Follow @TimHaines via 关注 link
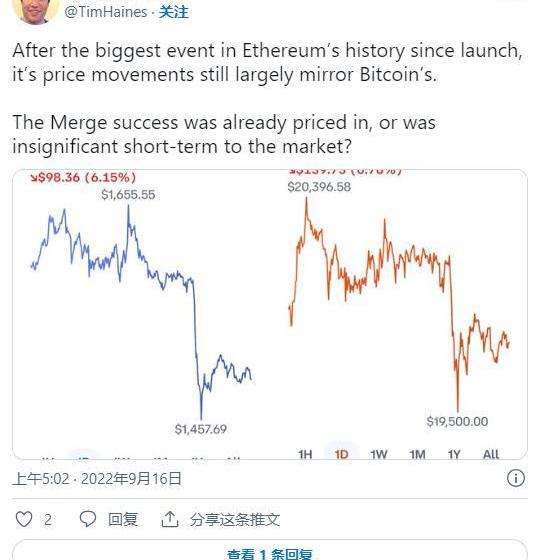 174,12
